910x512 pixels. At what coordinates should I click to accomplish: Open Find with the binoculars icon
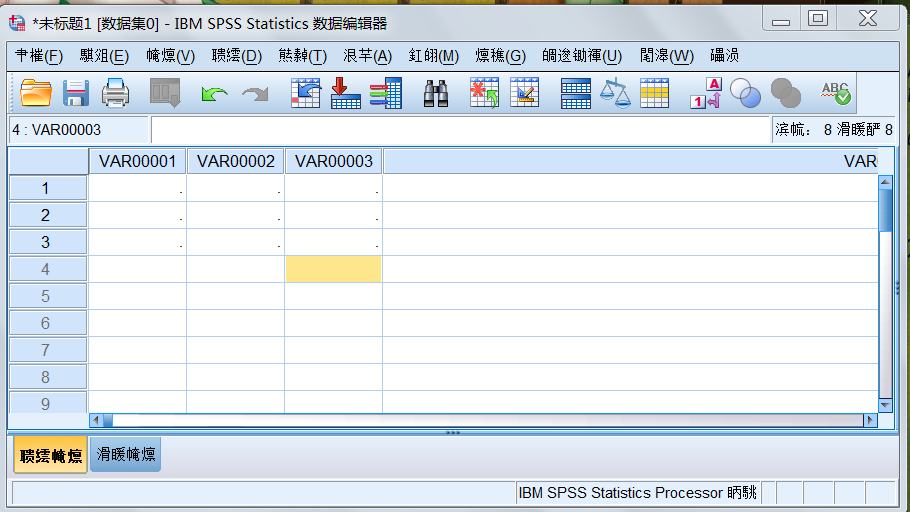pyautogui.click(x=436, y=93)
